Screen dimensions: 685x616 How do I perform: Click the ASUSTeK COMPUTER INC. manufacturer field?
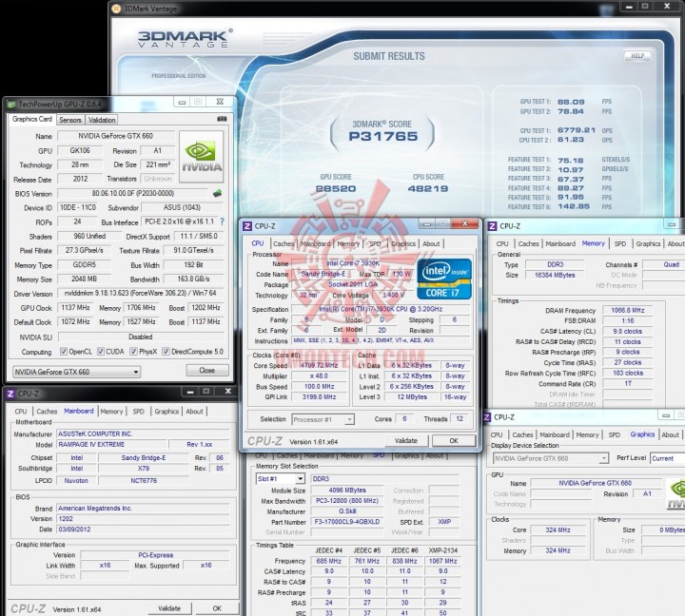(x=143, y=433)
